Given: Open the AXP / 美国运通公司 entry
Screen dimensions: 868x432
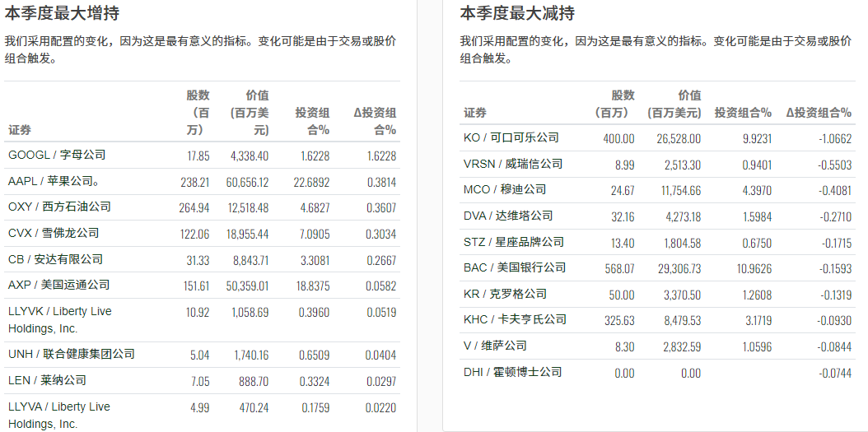Looking at the screenshot, I should pyautogui.click(x=58, y=285).
